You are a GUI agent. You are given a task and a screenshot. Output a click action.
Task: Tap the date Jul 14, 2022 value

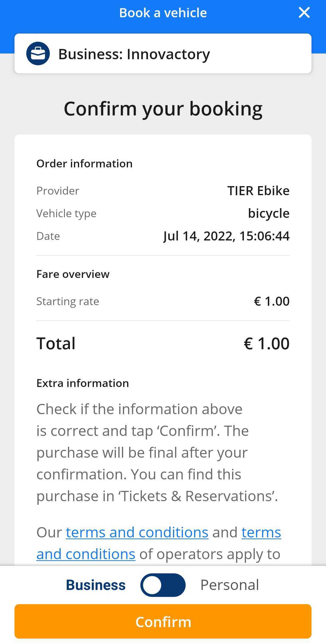pyautogui.click(x=226, y=236)
